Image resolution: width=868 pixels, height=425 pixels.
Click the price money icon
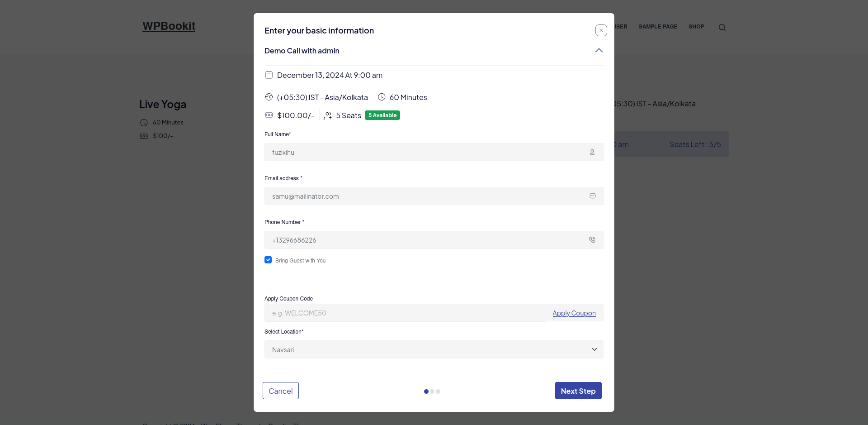[x=269, y=115]
